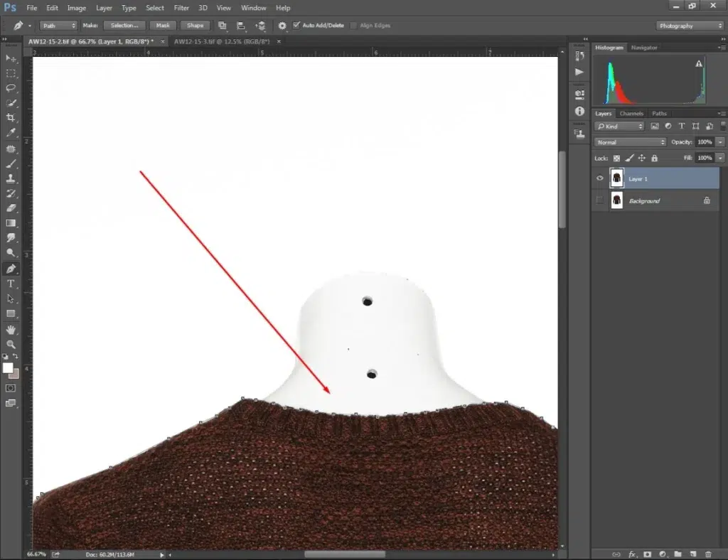Viewport: 728px width, 560px height.
Task: Select the Clone Stamp tool
Action: [11, 178]
